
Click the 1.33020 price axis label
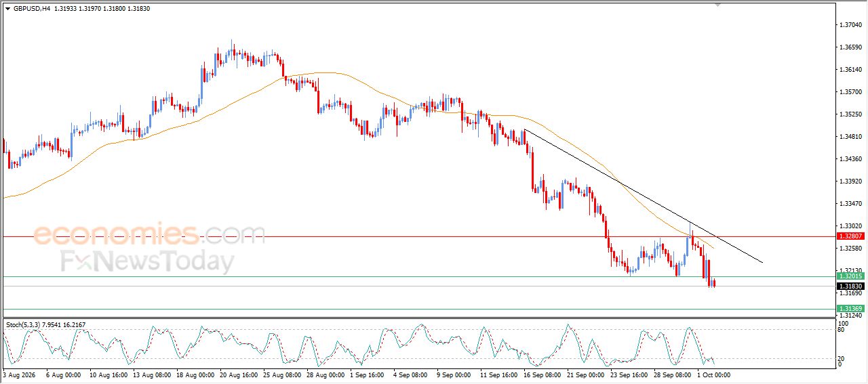point(850,226)
